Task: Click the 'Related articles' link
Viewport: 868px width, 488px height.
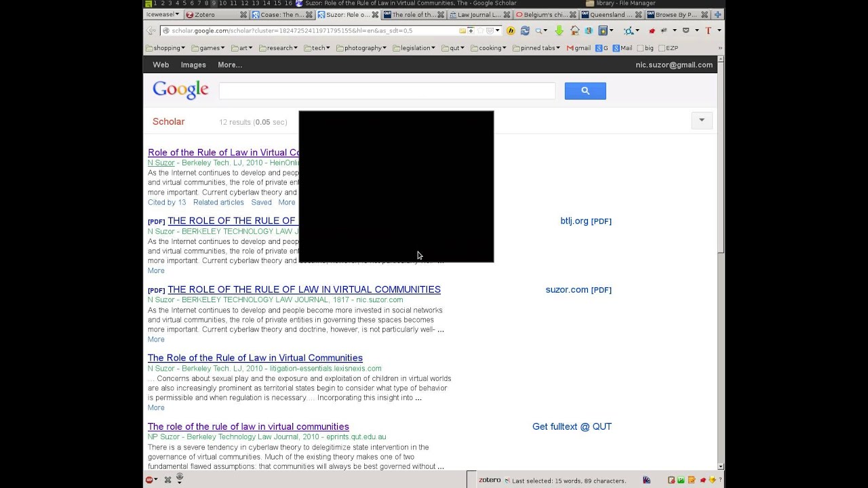Action: click(x=218, y=202)
